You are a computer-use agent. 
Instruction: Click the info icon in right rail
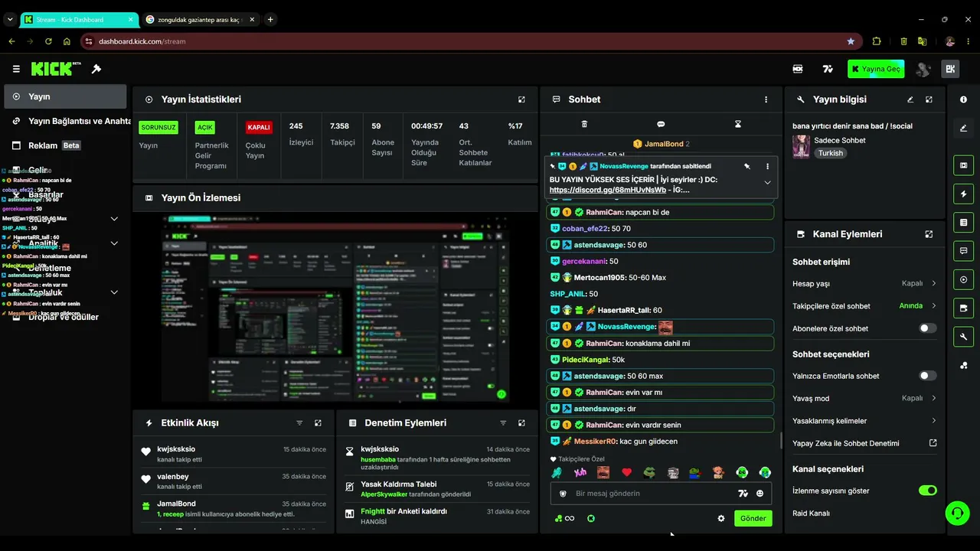(963, 99)
